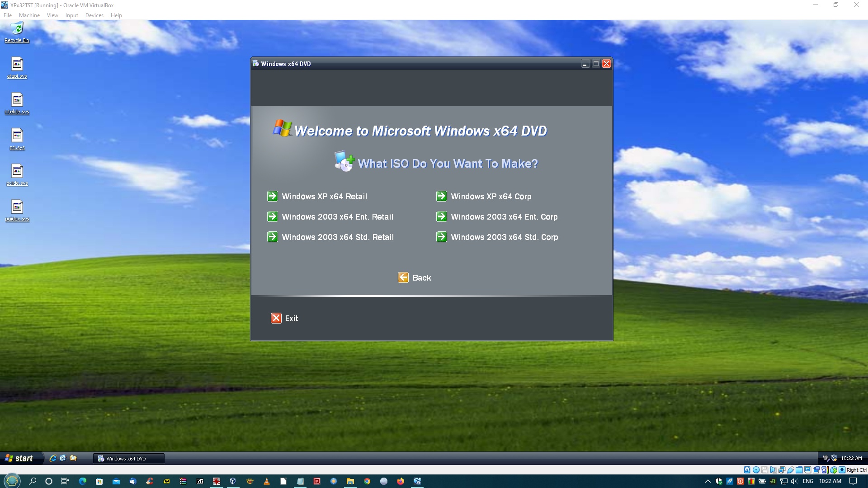Select the intelide.sys desktop file
Image resolution: width=868 pixels, height=488 pixels.
[x=17, y=103]
